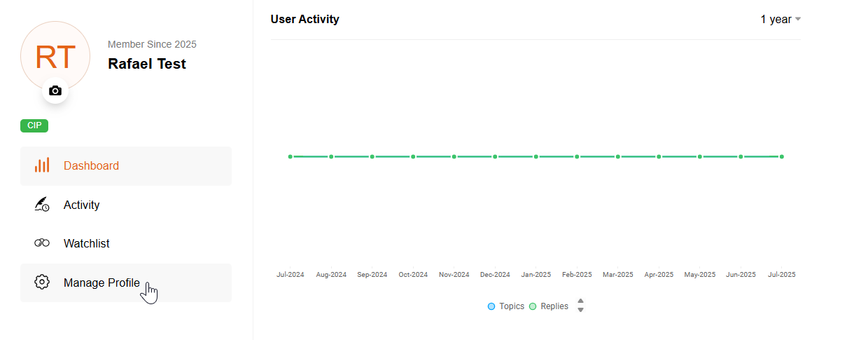Click the Rafael Test username
Viewport: 868px width, 340px height.
click(147, 64)
